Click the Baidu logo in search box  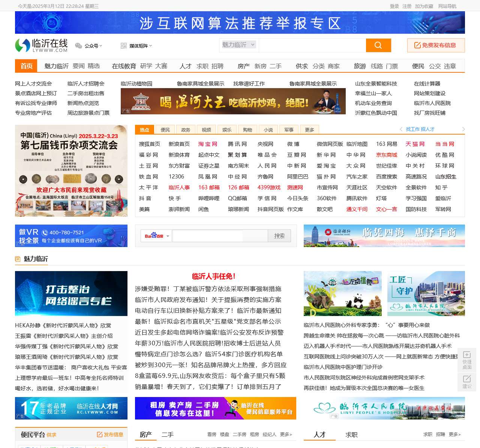point(154,236)
